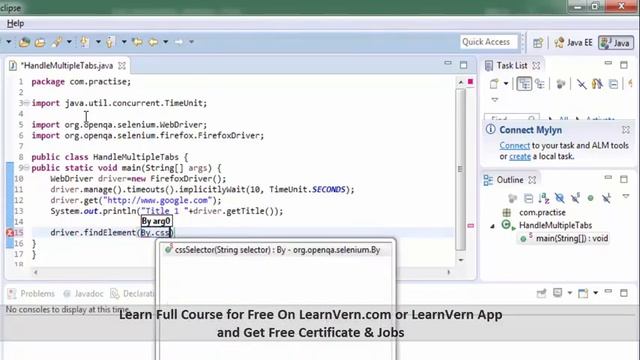Toggle Hide Local Types in Outline

point(607,198)
